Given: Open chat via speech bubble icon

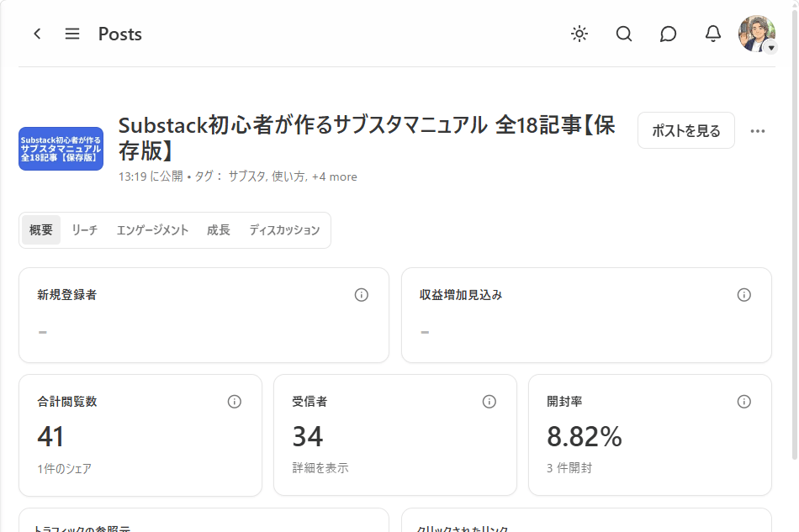Looking at the screenshot, I should click(668, 34).
